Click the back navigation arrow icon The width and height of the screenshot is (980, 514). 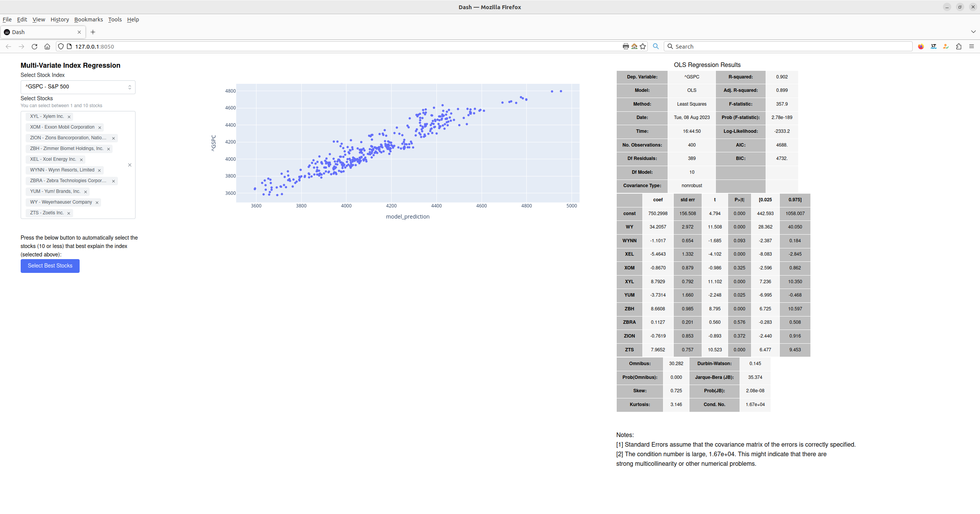(x=8, y=46)
